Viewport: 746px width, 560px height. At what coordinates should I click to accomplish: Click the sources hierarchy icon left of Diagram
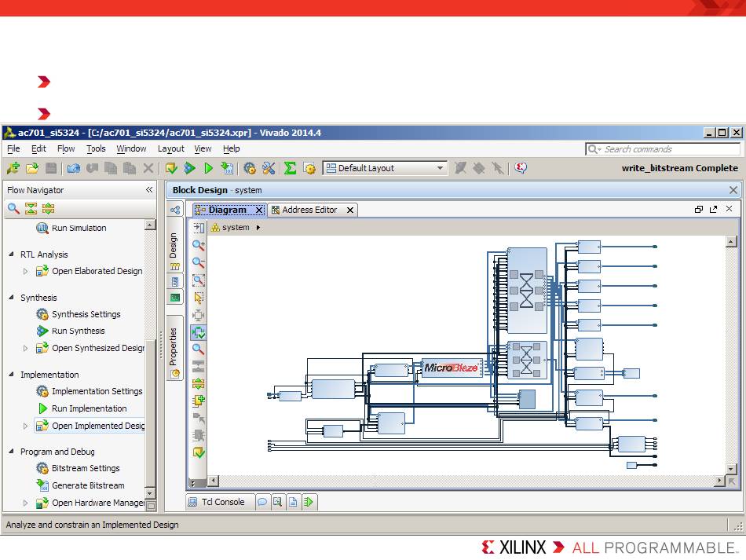(175, 210)
